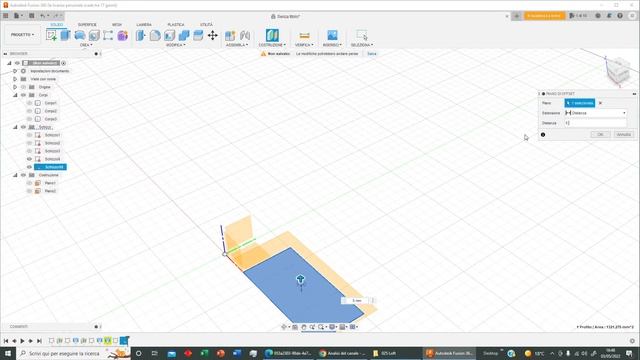Switch to the Mesh tab
640x360 pixels.
tap(117, 24)
